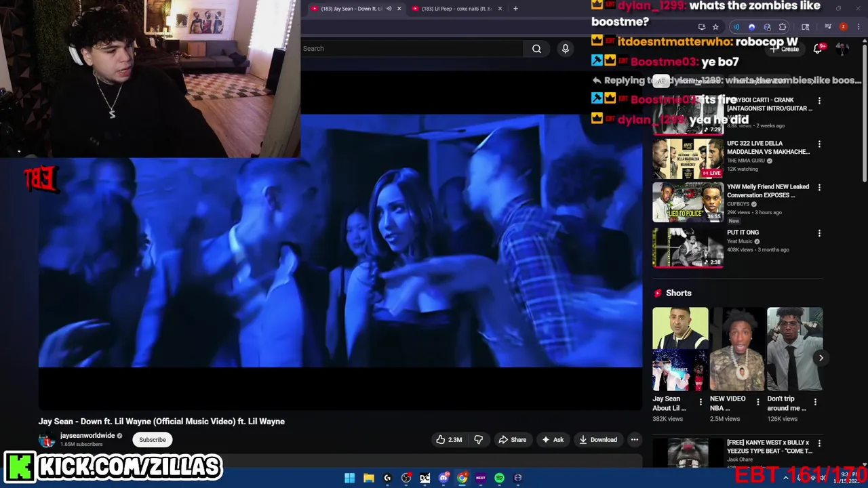Screen dimensions: 868x488
Task: Close the Lil Peep tab
Action: click(x=500, y=9)
